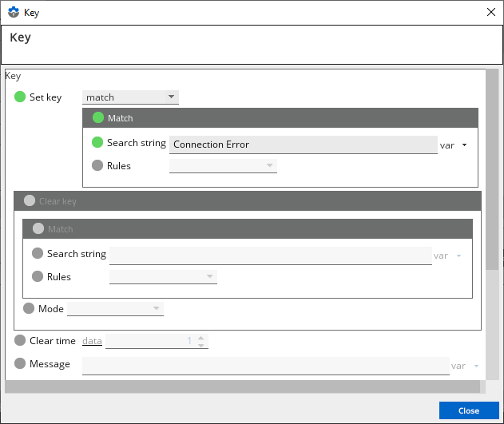Image resolution: width=504 pixels, height=424 pixels.
Task: Enable the Rules option under Set key
Action: 97,166
